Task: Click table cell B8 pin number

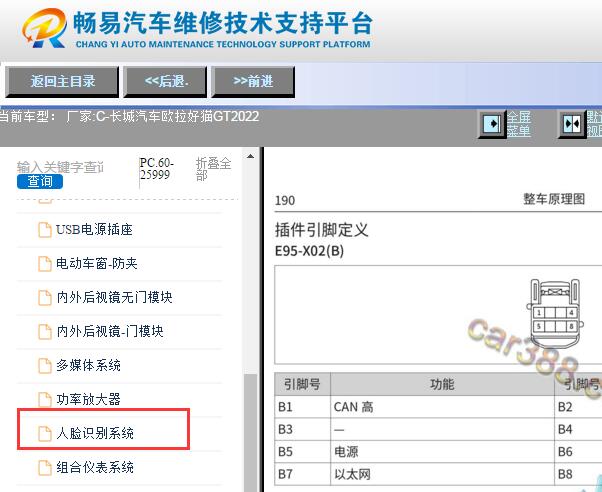Action: pos(579,474)
